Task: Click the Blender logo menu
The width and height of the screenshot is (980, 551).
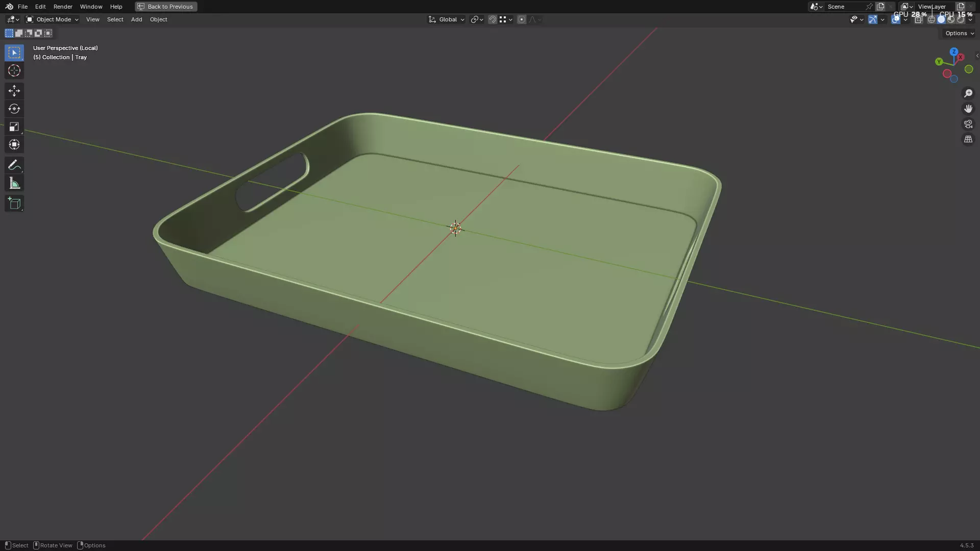Action: [9, 7]
